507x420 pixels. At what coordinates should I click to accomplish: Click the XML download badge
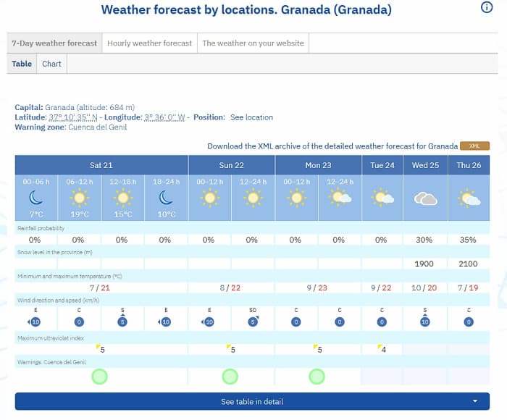tap(474, 146)
